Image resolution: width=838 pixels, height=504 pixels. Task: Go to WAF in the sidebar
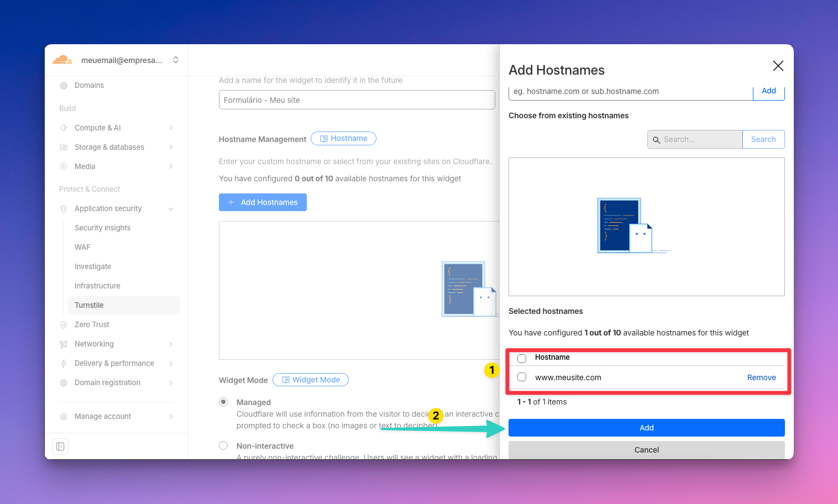click(x=82, y=248)
